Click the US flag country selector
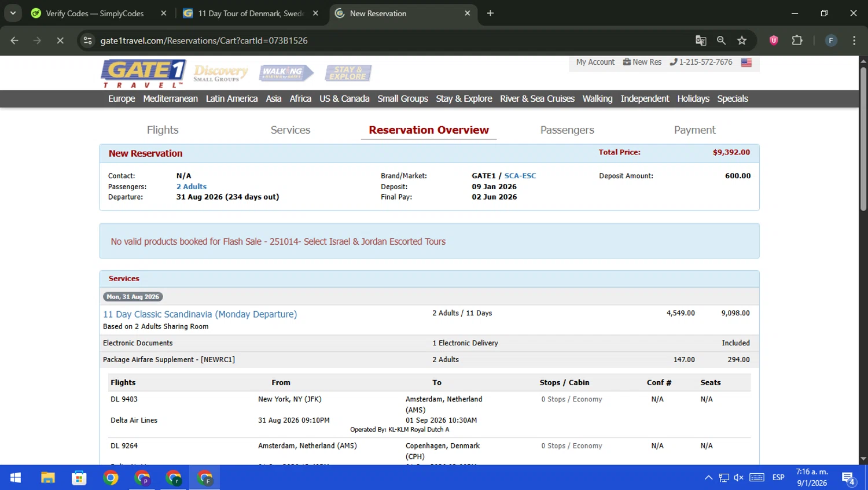Image resolution: width=868 pixels, height=490 pixels. coord(746,62)
